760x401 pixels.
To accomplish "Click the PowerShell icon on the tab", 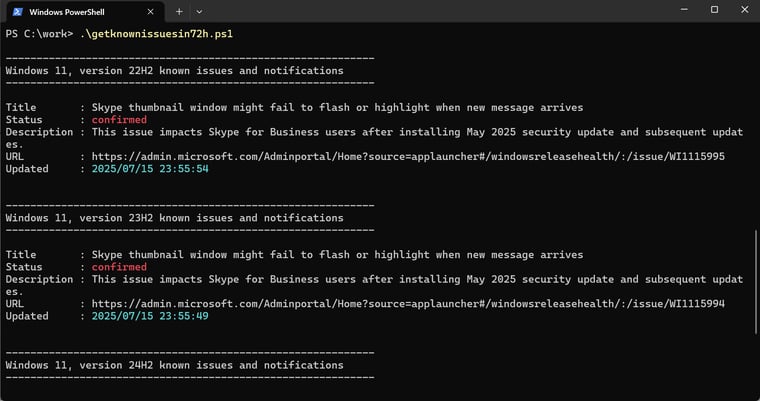I will [x=18, y=12].
